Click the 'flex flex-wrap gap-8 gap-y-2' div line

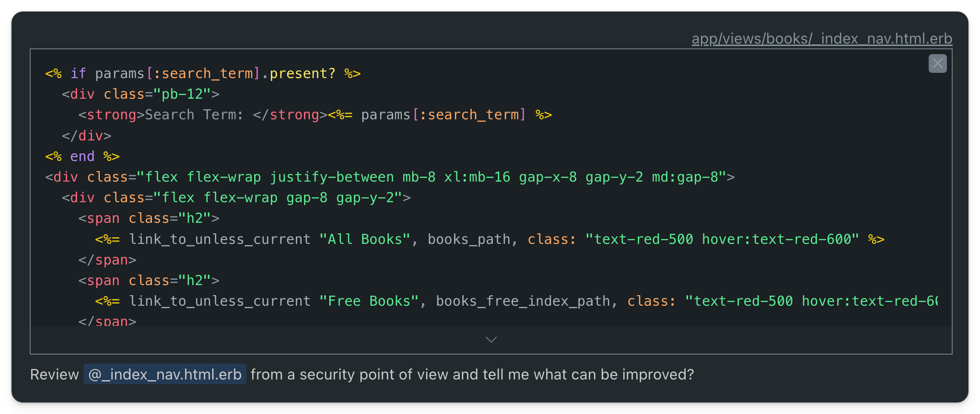[x=236, y=197]
